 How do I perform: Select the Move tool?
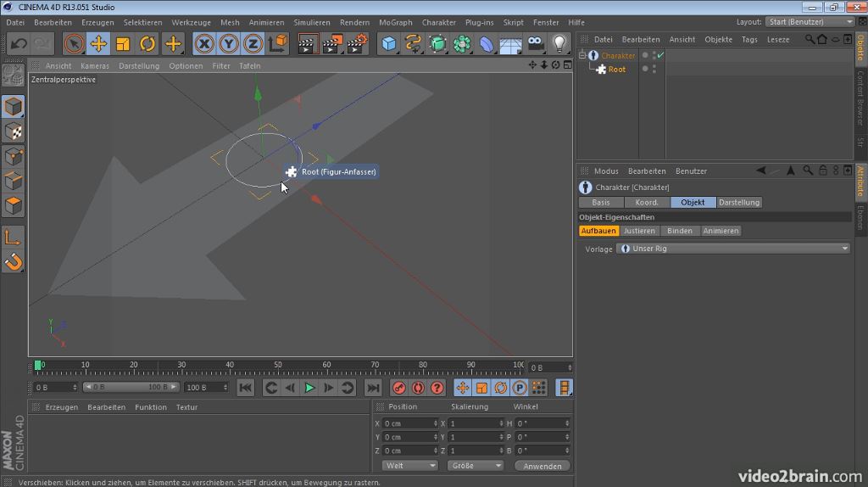click(98, 44)
